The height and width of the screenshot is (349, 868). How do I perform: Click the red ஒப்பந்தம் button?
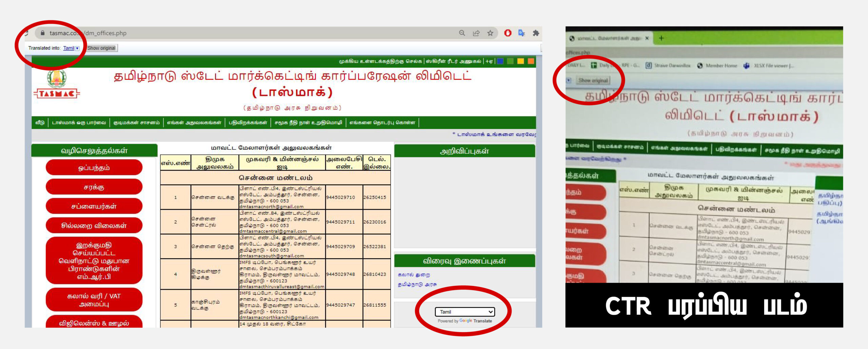[x=94, y=168]
